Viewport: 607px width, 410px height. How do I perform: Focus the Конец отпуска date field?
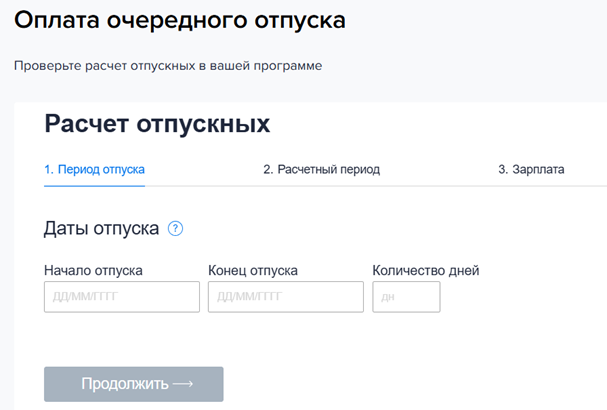pyautogui.click(x=286, y=297)
